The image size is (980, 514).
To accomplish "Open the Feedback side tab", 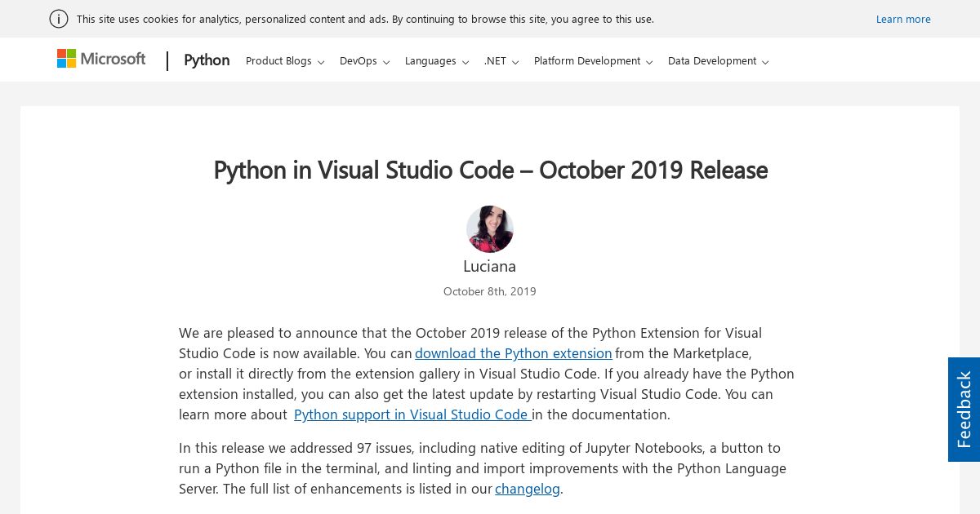I will click(964, 410).
